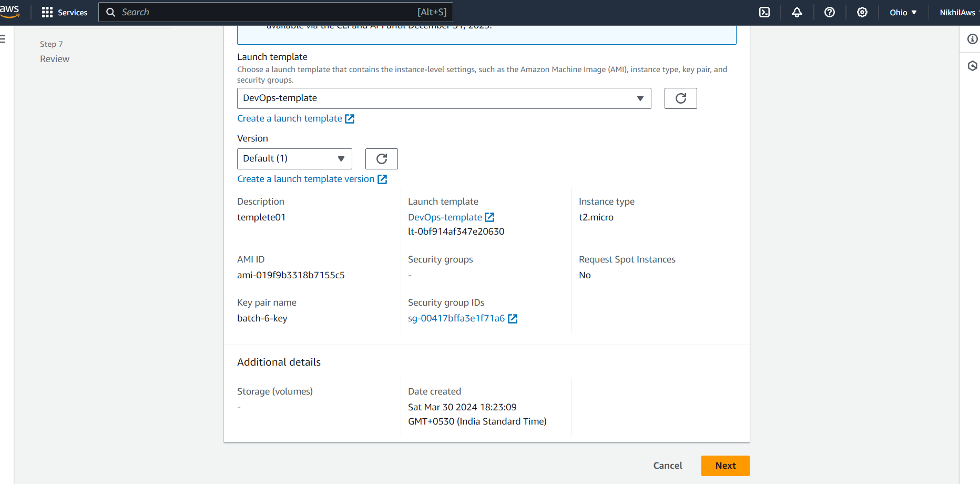The width and height of the screenshot is (980, 484).
Task: Open the settings gear in top bar
Action: [862, 12]
